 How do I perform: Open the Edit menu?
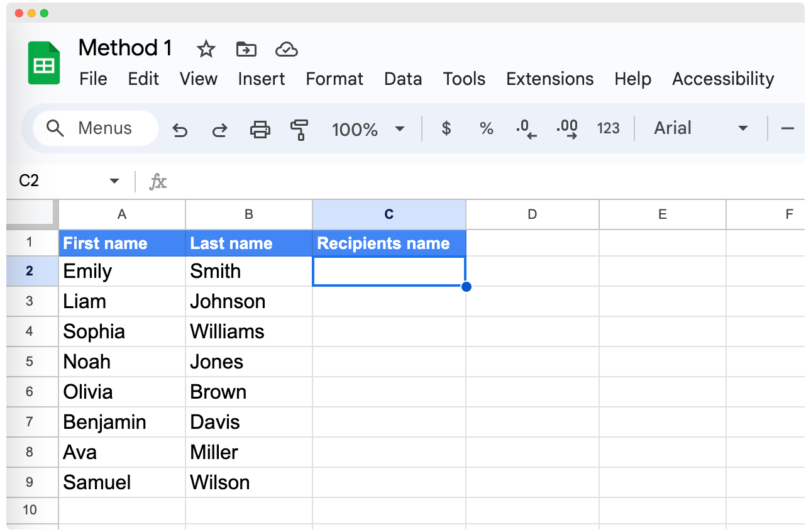click(143, 79)
